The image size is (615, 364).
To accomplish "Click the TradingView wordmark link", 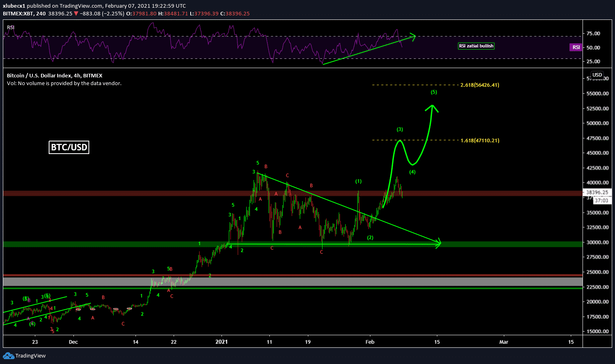I will (30, 356).
